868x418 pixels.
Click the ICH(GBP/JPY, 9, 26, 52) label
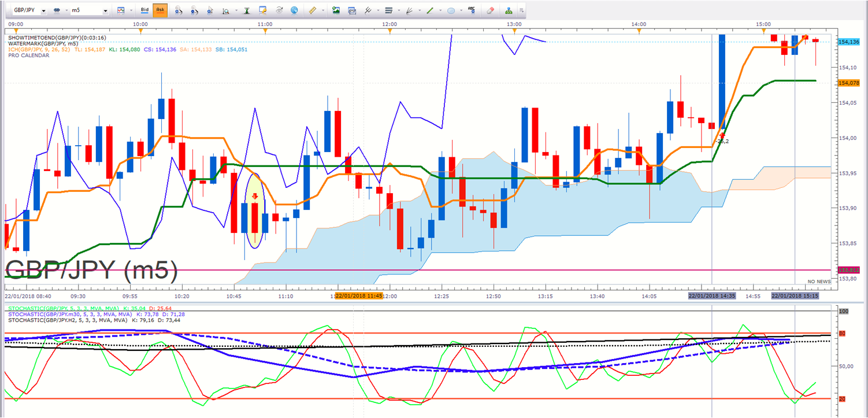pyautogui.click(x=39, y=50)
